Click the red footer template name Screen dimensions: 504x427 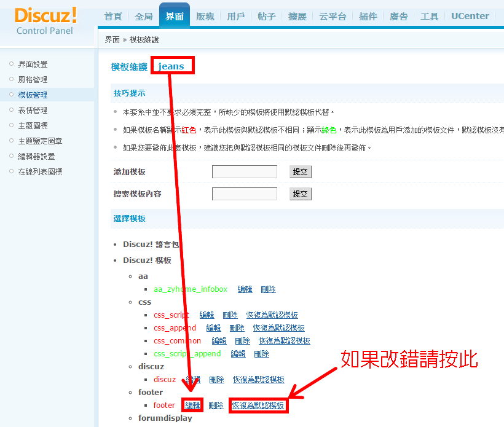(x=164, y=405)
